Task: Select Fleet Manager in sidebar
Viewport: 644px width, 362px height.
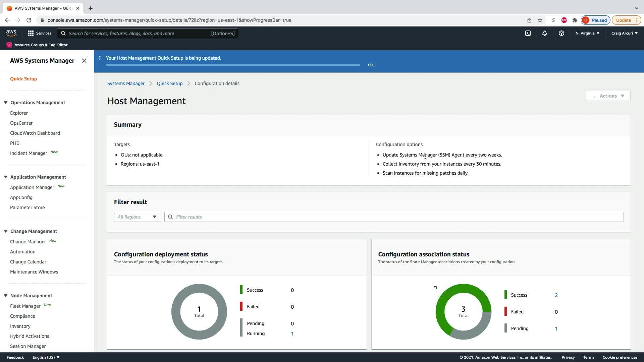Action: point(25,306)
